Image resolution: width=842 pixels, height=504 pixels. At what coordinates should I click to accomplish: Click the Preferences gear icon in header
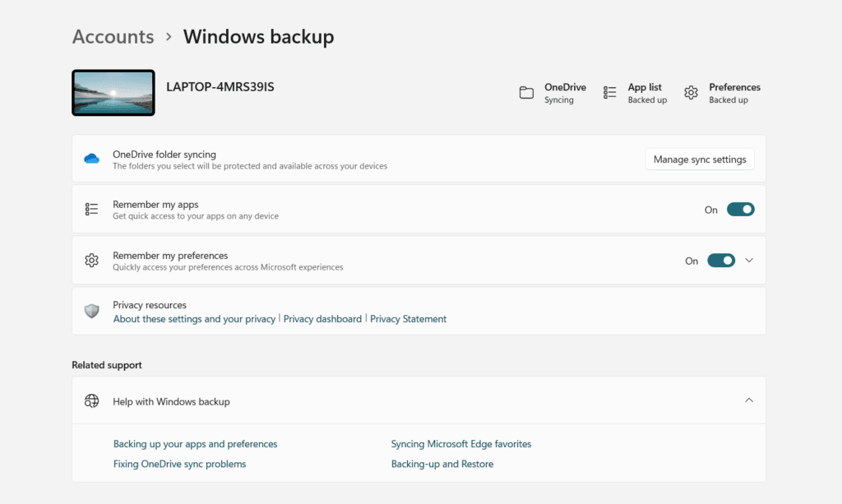click(692, 93)
